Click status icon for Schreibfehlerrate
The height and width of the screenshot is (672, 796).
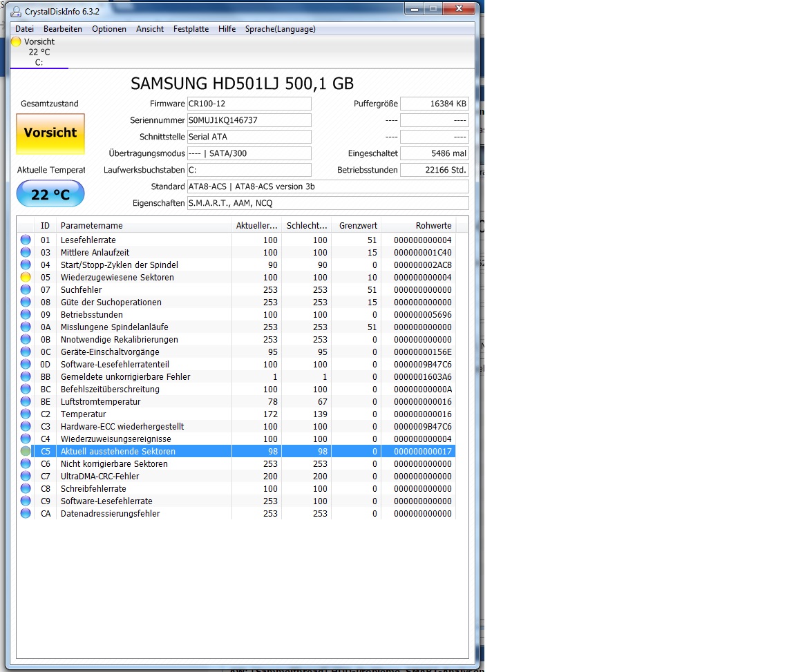point(26,488)
